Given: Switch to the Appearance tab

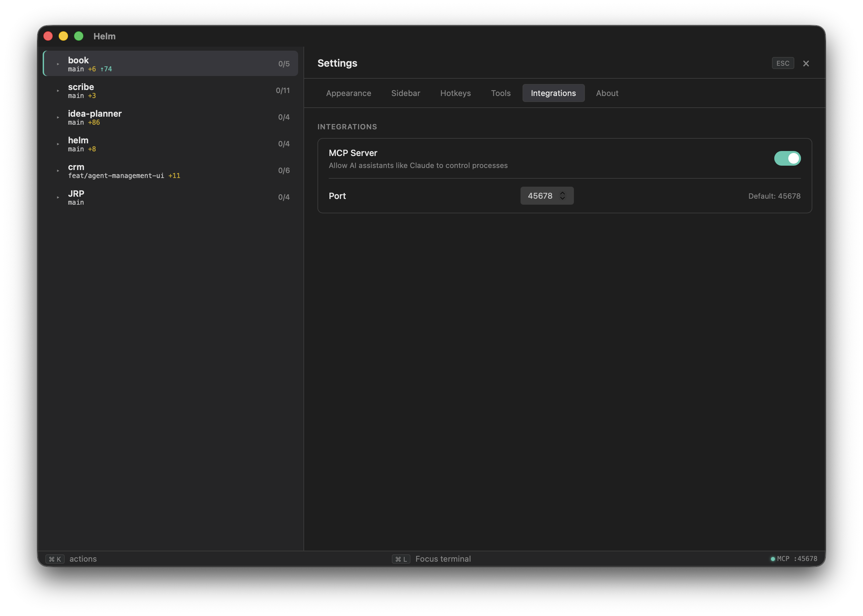Looking at the screenshot, I should tap(348, 93).
